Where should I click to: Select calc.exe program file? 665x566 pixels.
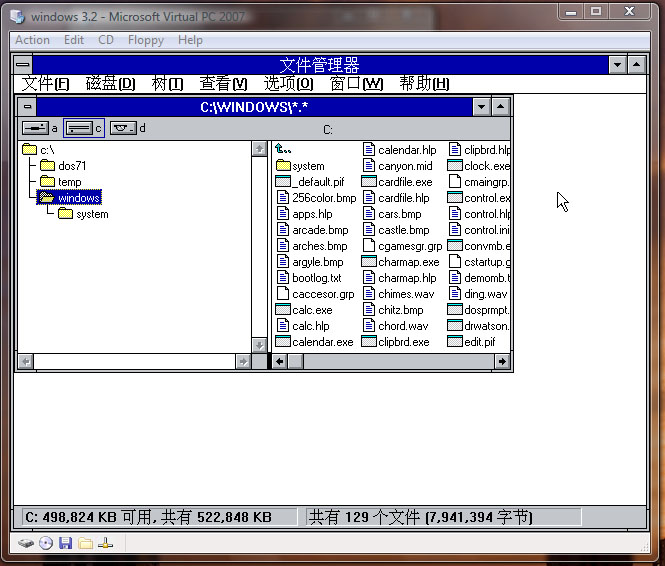pos(304,310)
